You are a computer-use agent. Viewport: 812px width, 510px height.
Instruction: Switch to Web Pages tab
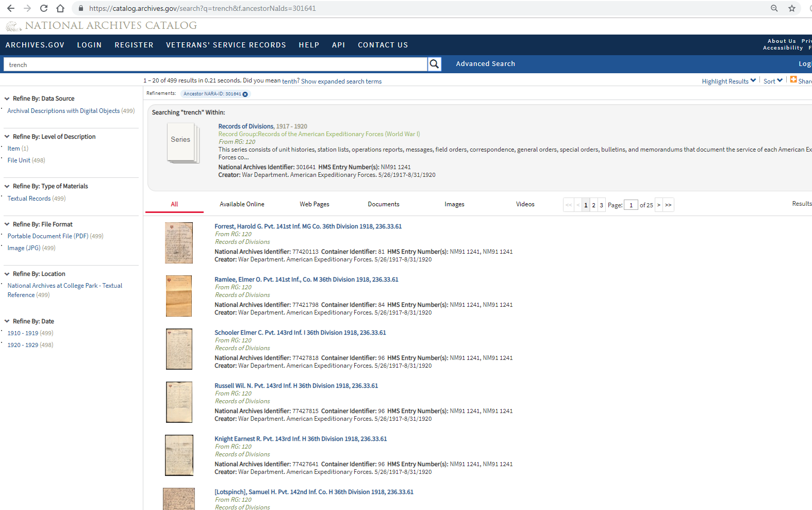tap(314, 204)
